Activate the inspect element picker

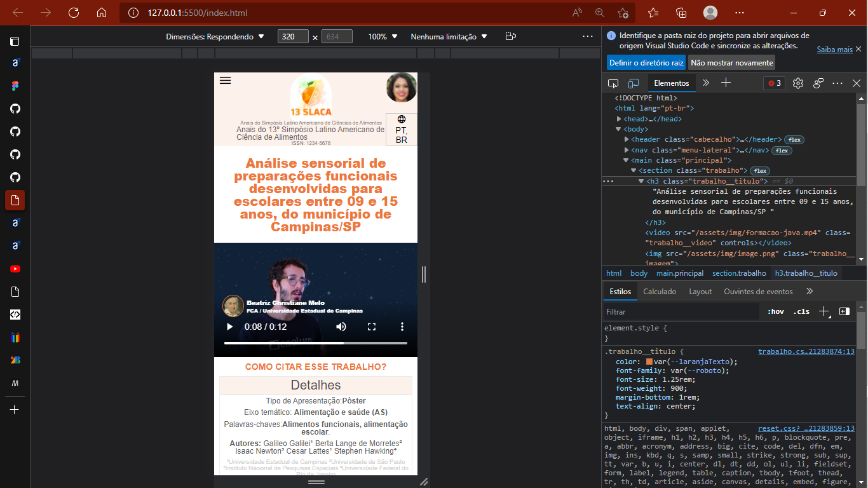613,83
